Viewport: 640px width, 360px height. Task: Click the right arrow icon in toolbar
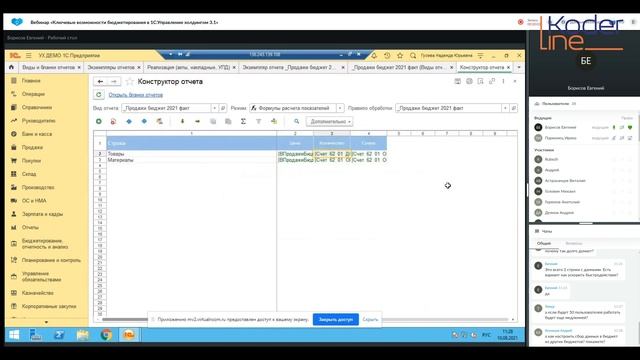[x=198, y=121]
